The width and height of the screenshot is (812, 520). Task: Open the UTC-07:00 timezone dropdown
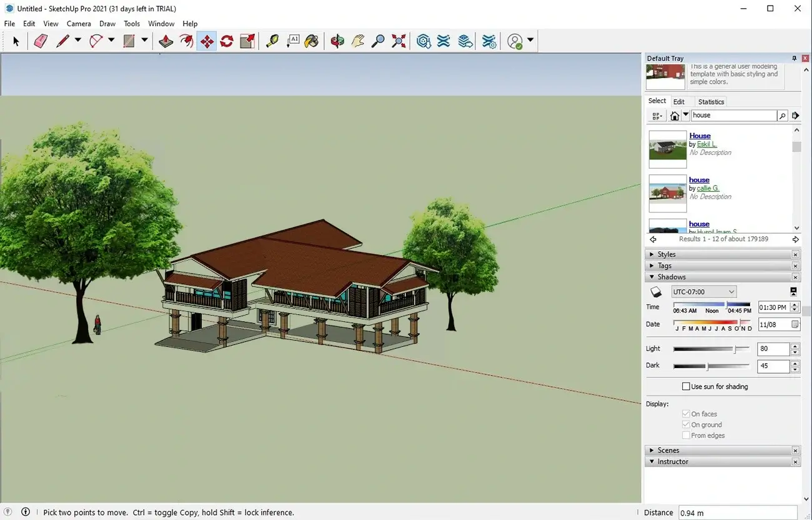(x=704, y=291)
